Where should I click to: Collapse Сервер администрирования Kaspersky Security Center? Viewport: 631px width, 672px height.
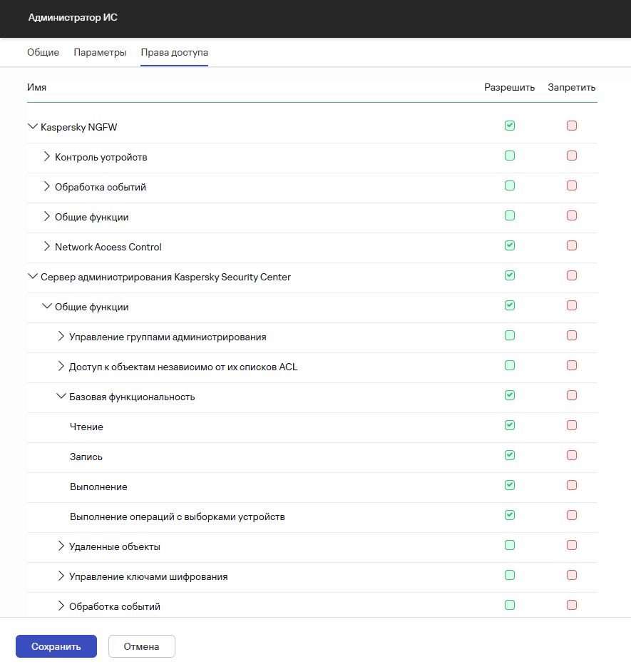pos(33,276)
